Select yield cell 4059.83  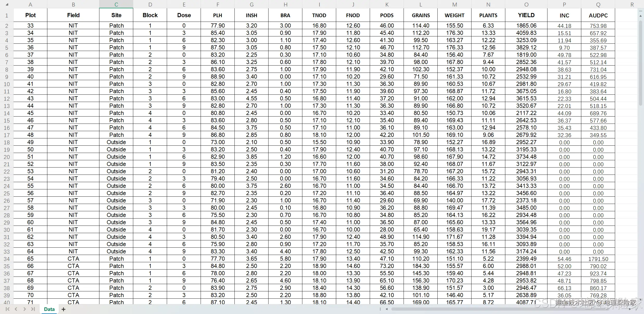[526, 33]
